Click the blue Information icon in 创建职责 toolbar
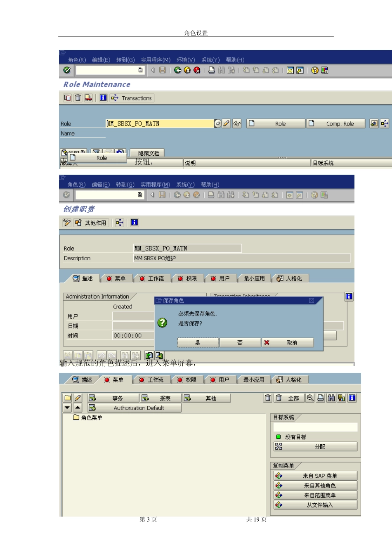Screen dimensions: 392x555 pyautogui.click(x=135, y=223)
